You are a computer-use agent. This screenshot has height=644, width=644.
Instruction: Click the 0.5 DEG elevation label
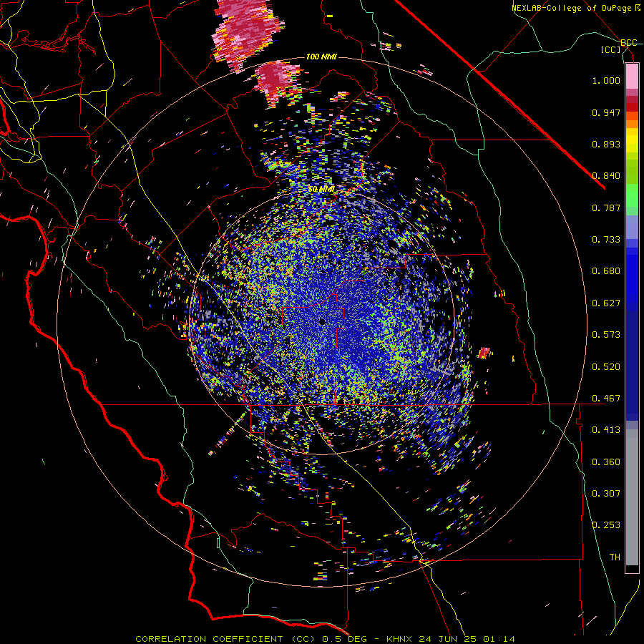tap(345, 639)
